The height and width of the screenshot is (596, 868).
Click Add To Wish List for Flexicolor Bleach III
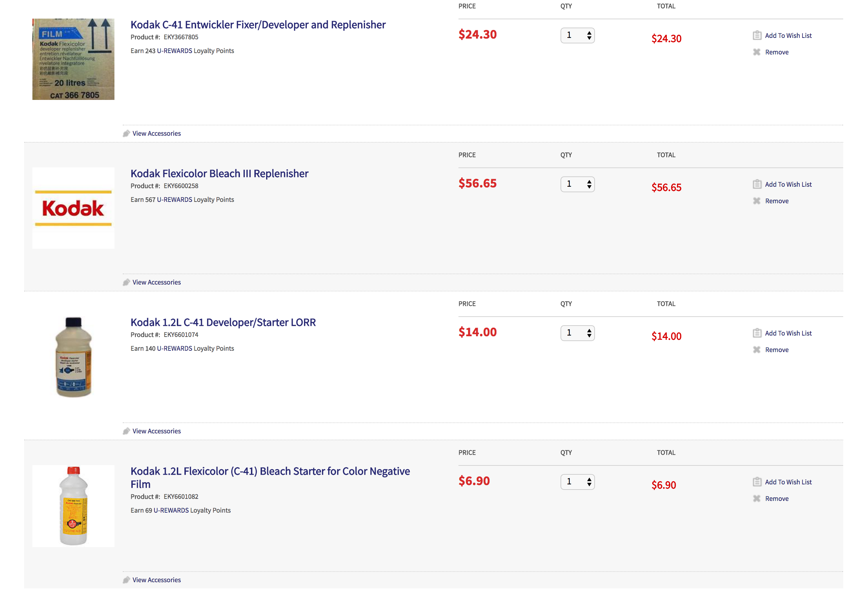(x=788, y=184)
